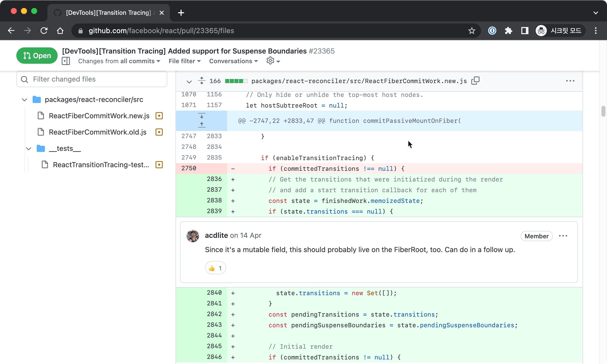Toggle thumbs up reaction on comment
Image resolution: width=607 pixels, height=364 pixels.
(215, 268)
